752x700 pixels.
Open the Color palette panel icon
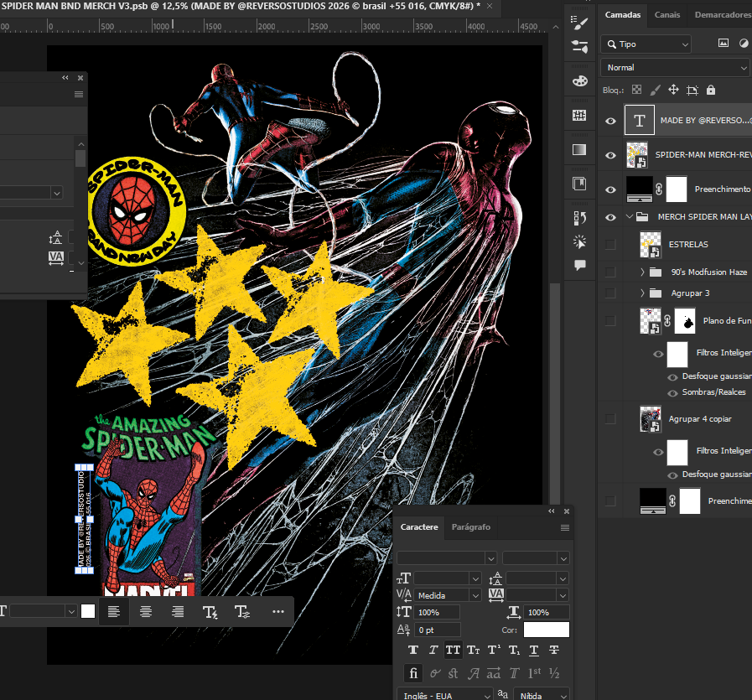(579, 81)
